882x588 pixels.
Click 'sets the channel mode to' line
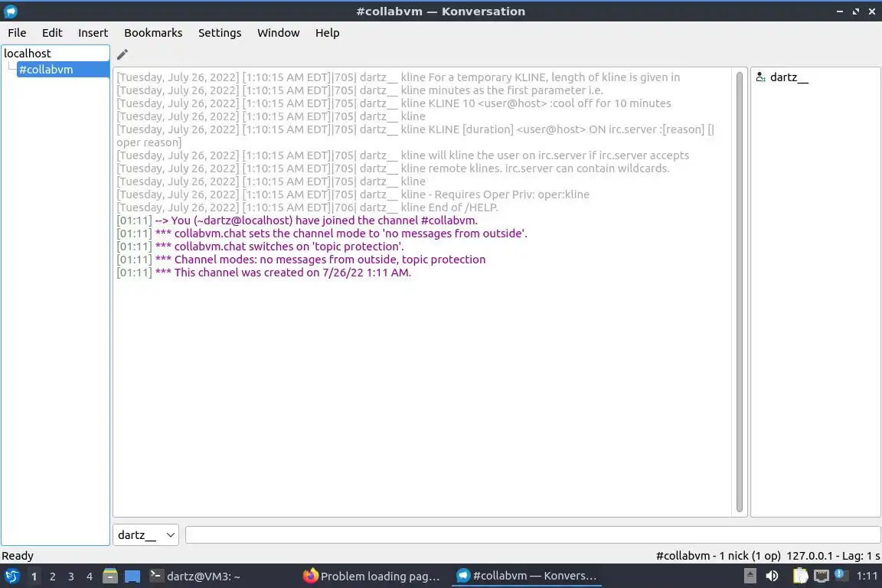[322, 234]
